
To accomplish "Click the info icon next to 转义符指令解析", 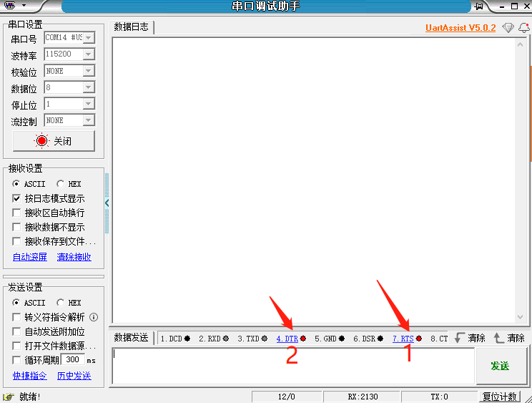I will point(94,317).
